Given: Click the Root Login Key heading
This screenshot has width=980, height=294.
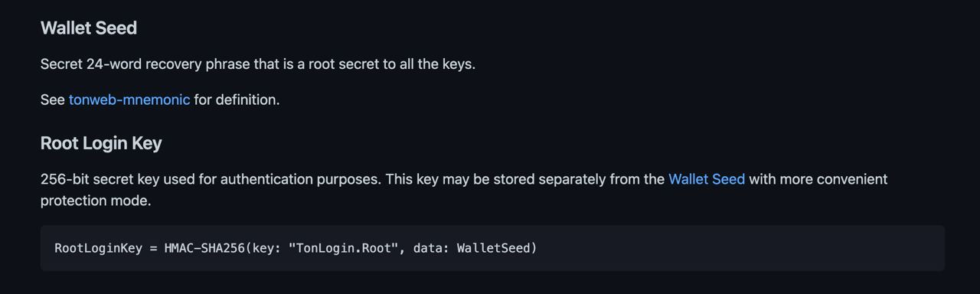Looking at the screenshot, I should (101, 143).
